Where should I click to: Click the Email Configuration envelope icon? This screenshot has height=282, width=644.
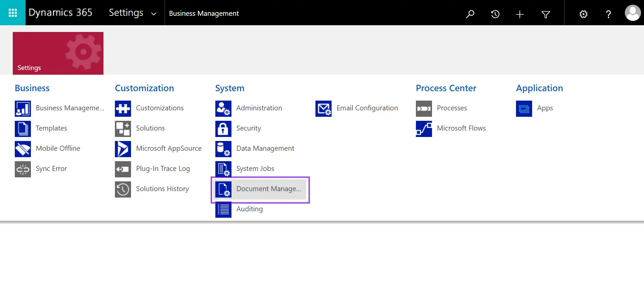[324, 109]
